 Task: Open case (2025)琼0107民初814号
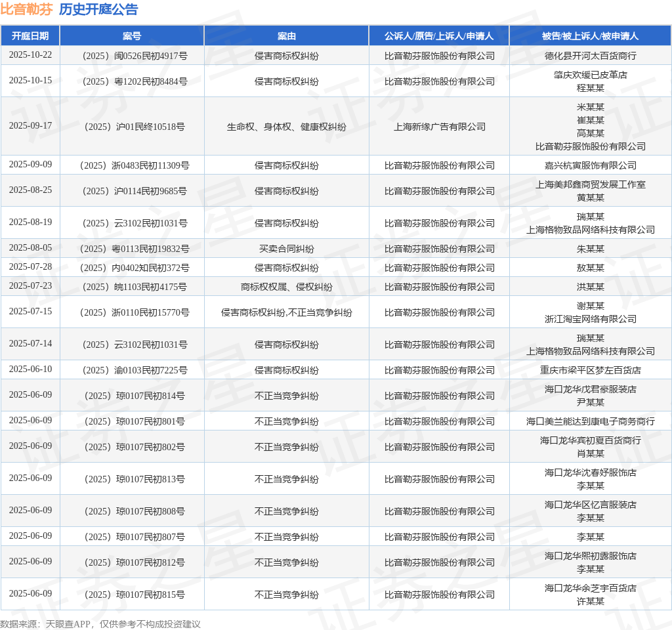coord(135,396)
